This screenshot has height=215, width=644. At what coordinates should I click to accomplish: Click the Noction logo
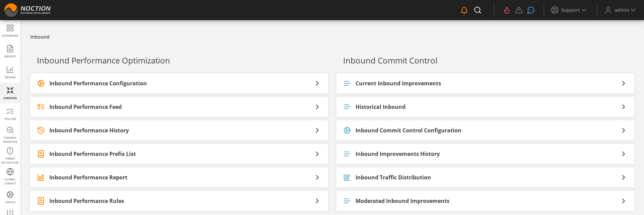pos(28,10)
